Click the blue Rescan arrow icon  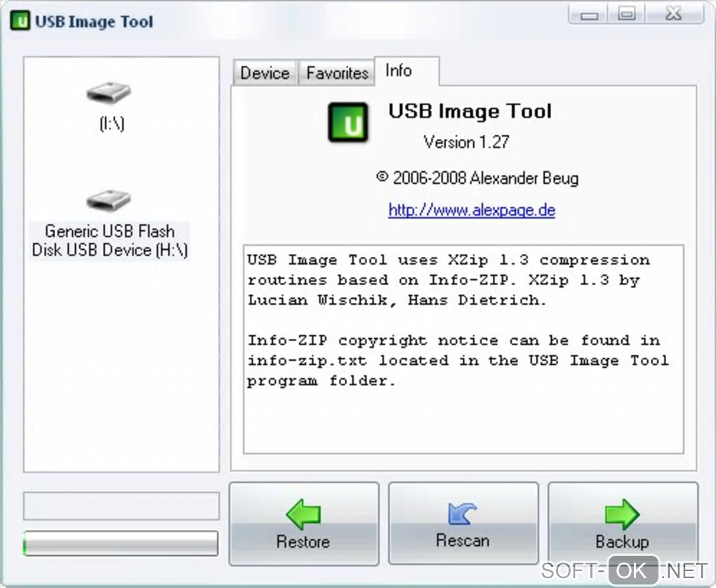point(463,514)
